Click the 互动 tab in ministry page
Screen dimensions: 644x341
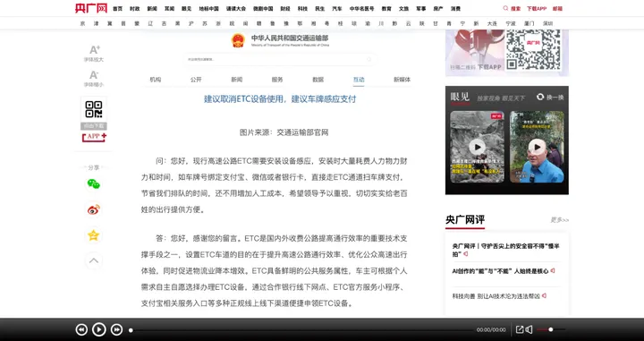(359, 80)
